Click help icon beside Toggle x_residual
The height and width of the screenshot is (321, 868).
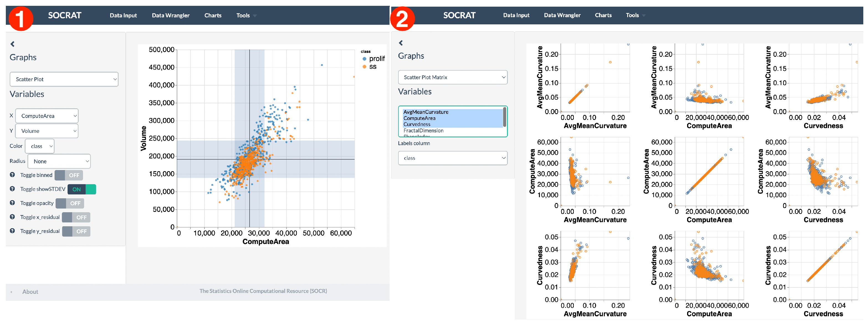click(12, 217)
